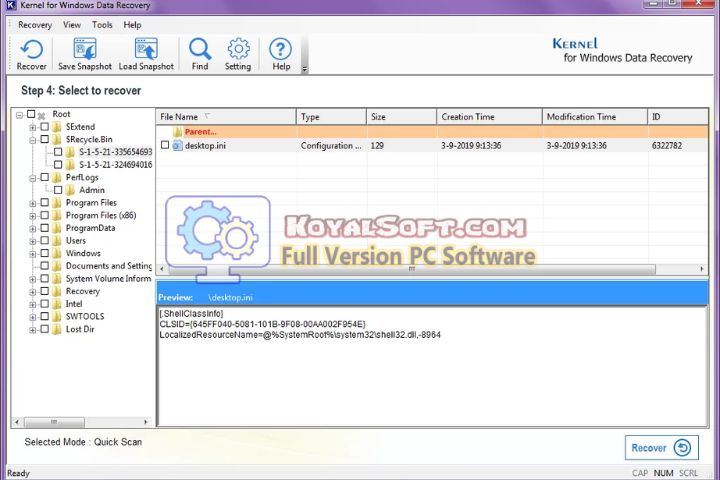This screenshot has height=480, width=720.
Task: Click the Parent... folder row
Action: [x=432, y=132]
